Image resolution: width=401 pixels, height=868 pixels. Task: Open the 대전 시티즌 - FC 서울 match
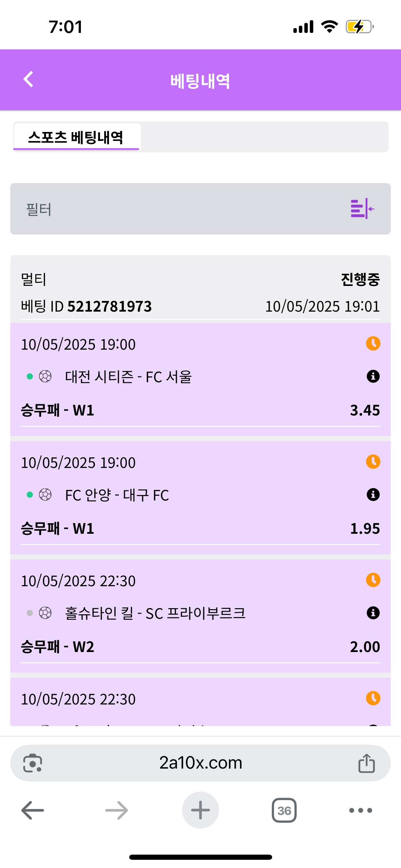(x=128, y=377)
